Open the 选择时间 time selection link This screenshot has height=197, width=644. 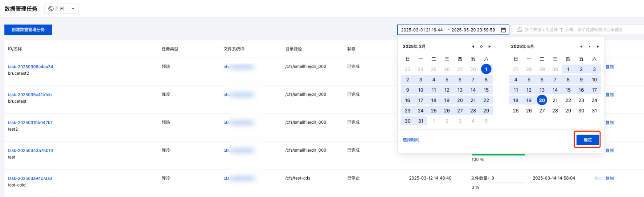[x=411, y=140]
